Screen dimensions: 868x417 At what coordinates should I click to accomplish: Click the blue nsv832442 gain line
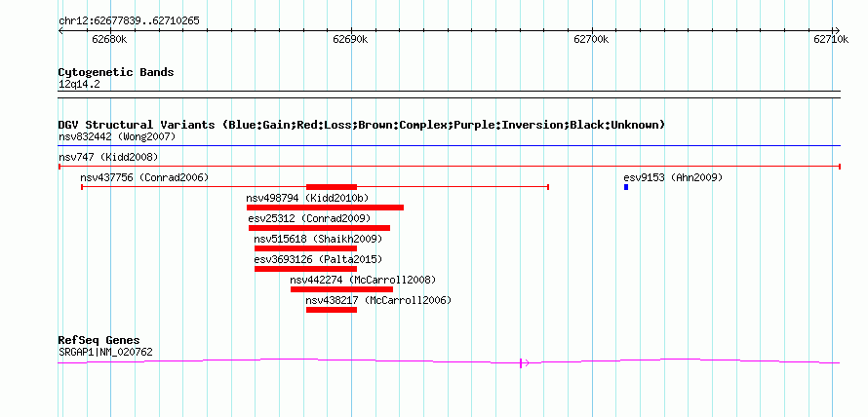pyautogui.click(x=450, y=146)
